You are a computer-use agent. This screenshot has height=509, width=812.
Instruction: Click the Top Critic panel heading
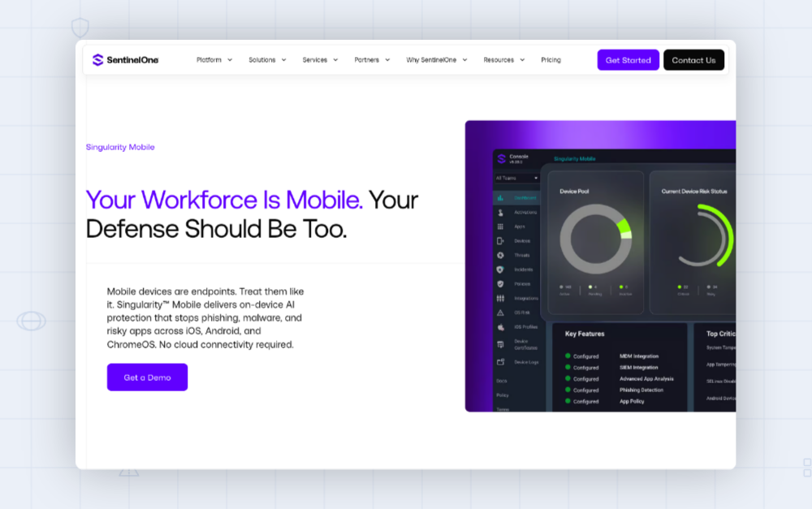point(721,334)
